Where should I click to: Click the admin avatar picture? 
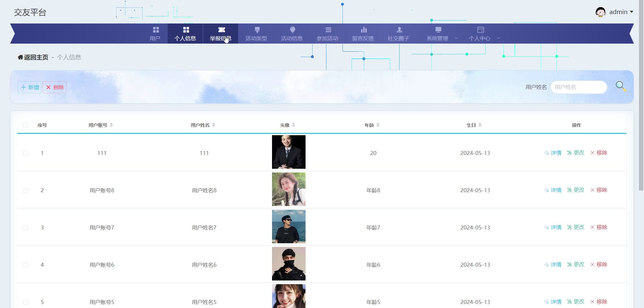600,12
